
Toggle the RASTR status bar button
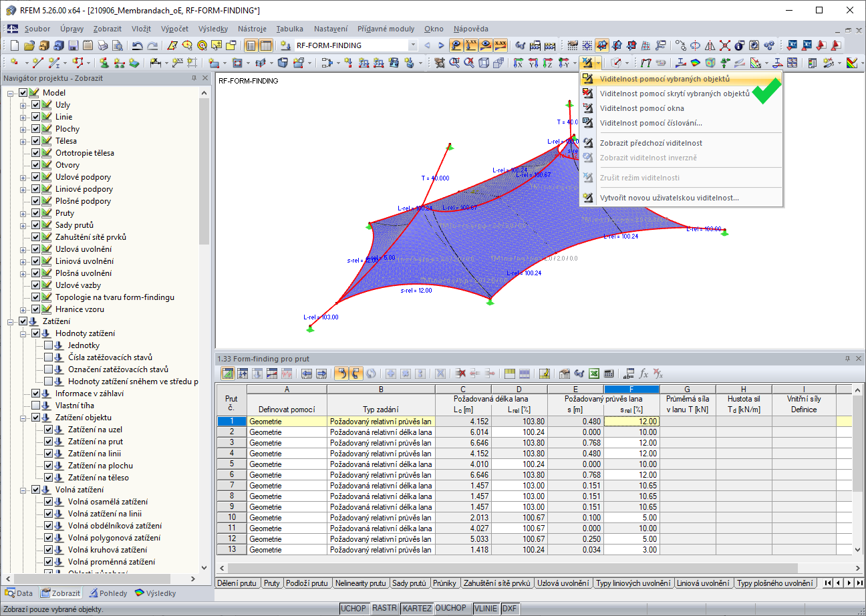pos(384,609)
